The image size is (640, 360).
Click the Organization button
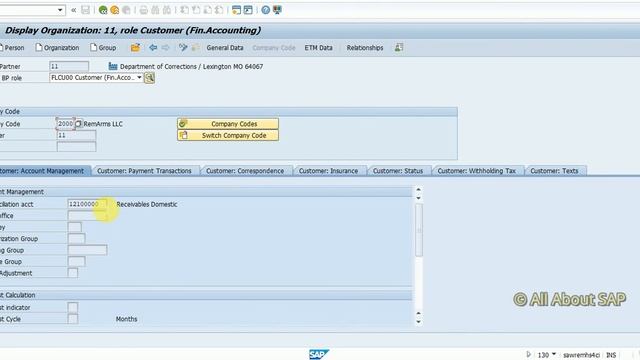[57, 48]
